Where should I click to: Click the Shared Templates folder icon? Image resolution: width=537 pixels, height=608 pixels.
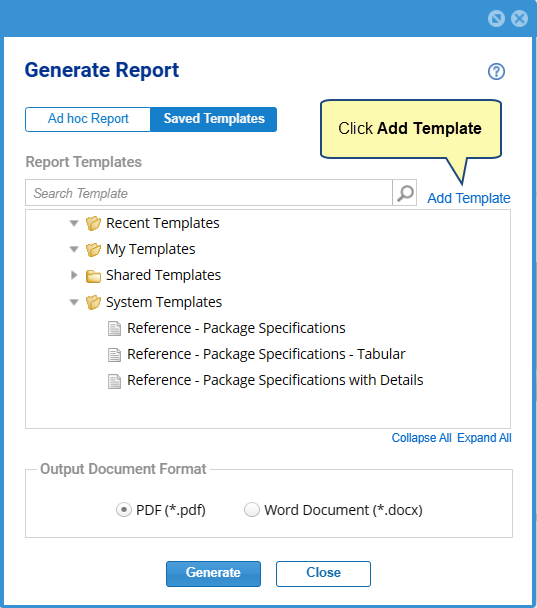coord(93,276)
